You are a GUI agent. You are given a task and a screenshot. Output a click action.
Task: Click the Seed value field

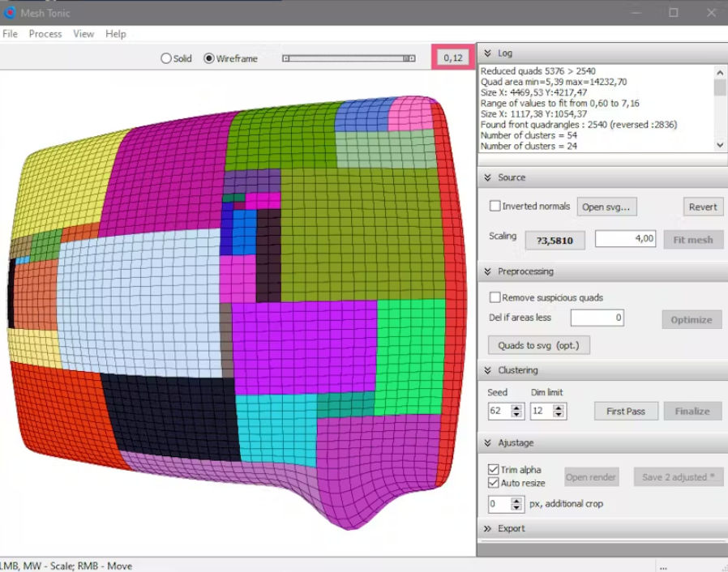click(x=499, y=411)
